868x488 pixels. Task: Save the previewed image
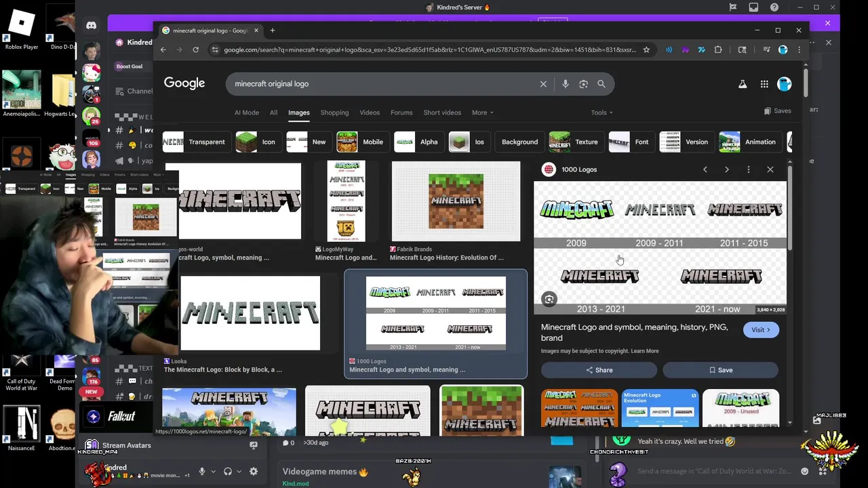(x=720, y=370)
